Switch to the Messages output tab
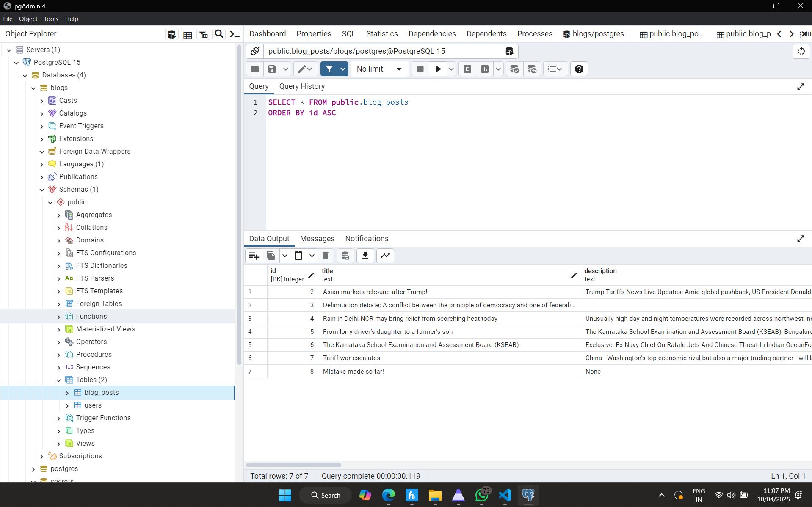Image resolution: width=812 pixels, height=507 pixels. [317, 239]
